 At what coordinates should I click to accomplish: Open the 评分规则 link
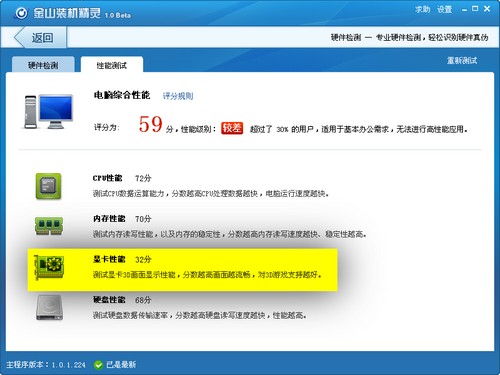click(178, 96)
